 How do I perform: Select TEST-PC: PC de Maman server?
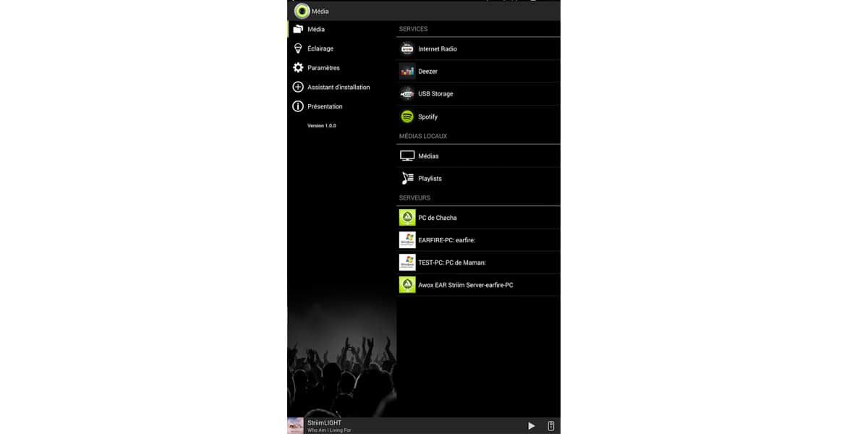click(x=478, y=263)
